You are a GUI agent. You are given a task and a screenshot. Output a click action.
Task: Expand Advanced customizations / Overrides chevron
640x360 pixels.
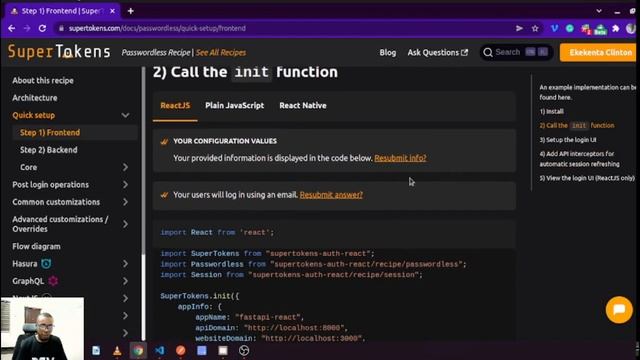click(x=125, y=224)
